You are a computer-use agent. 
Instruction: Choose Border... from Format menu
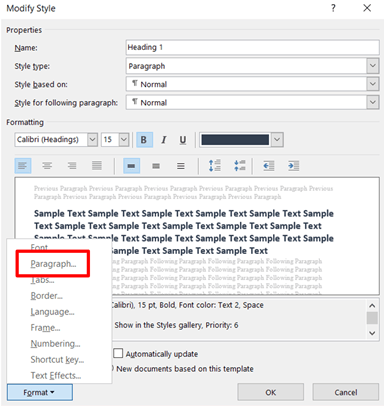47,296
